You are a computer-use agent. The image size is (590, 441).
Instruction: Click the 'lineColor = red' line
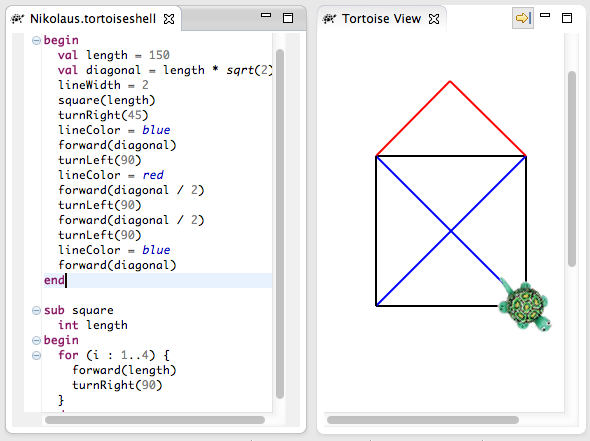pyautogui.click(x=111, y=175)
